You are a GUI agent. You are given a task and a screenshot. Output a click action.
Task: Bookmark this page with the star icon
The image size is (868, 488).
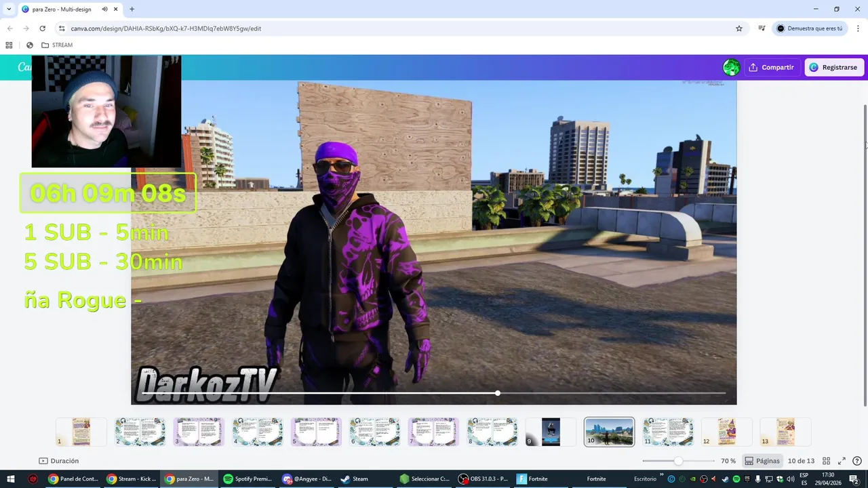tap(739, 28)
